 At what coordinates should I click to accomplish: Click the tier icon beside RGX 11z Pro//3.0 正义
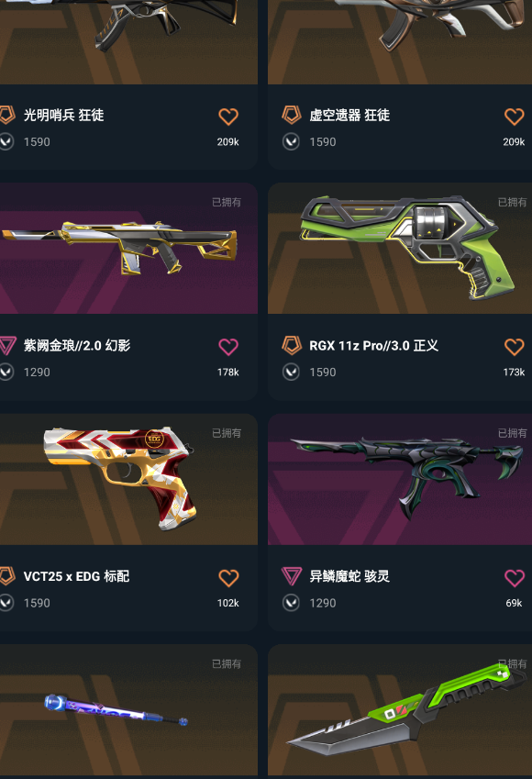click(x=292, y=345)
